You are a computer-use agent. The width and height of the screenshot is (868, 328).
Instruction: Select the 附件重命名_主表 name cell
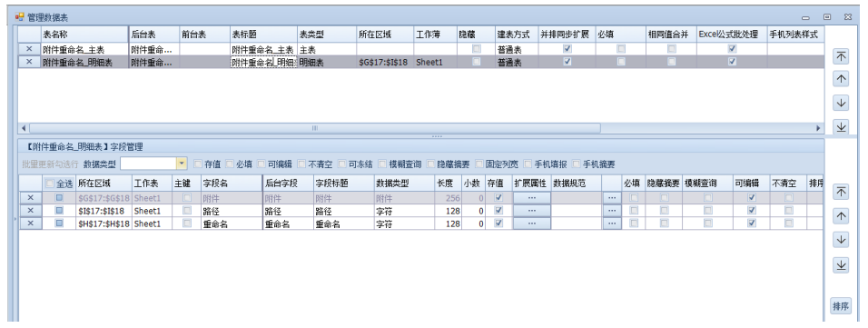(x=84, y=49)
